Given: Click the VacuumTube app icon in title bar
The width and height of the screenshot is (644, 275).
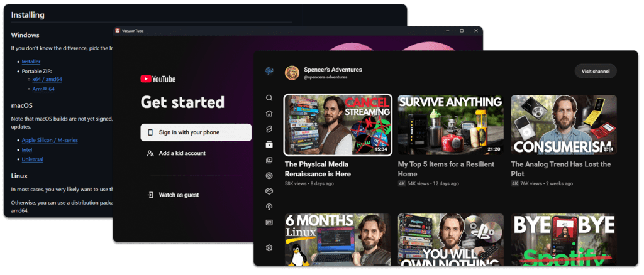Looking at the screenshot, I should coord(118,31).
